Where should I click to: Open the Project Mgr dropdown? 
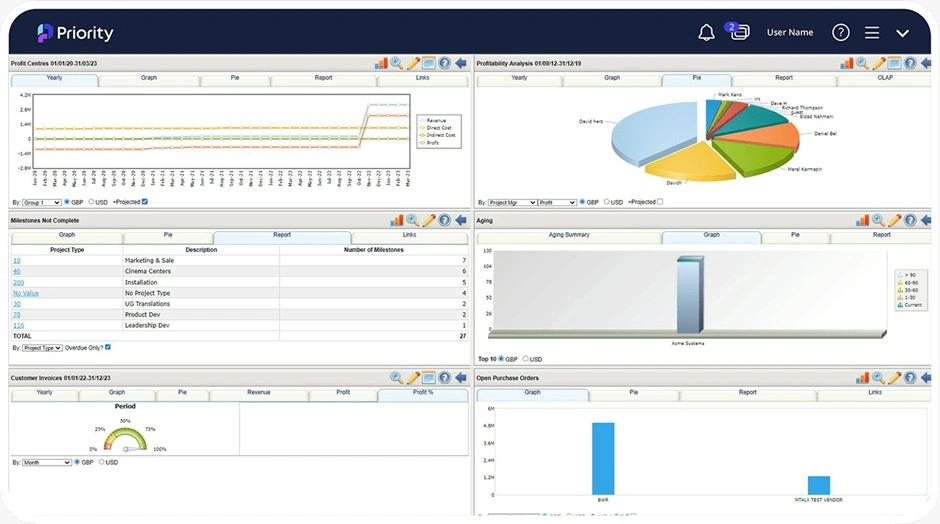512,203
